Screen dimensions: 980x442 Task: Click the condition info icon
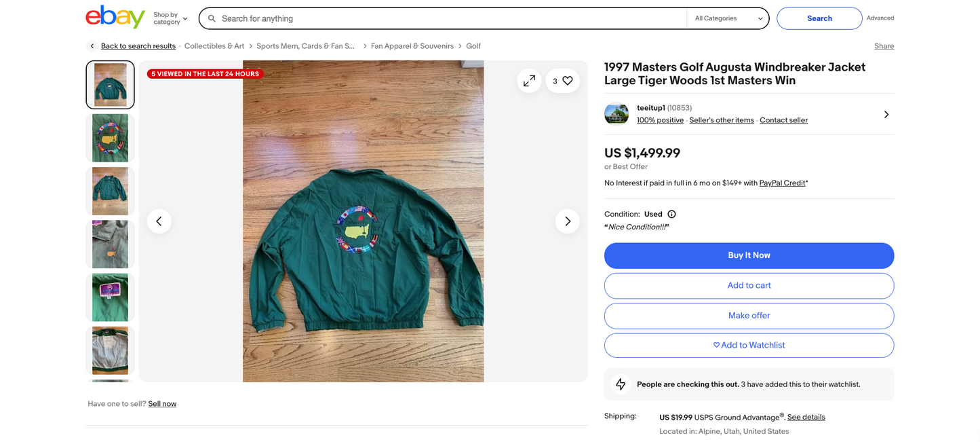coord(671,214)
